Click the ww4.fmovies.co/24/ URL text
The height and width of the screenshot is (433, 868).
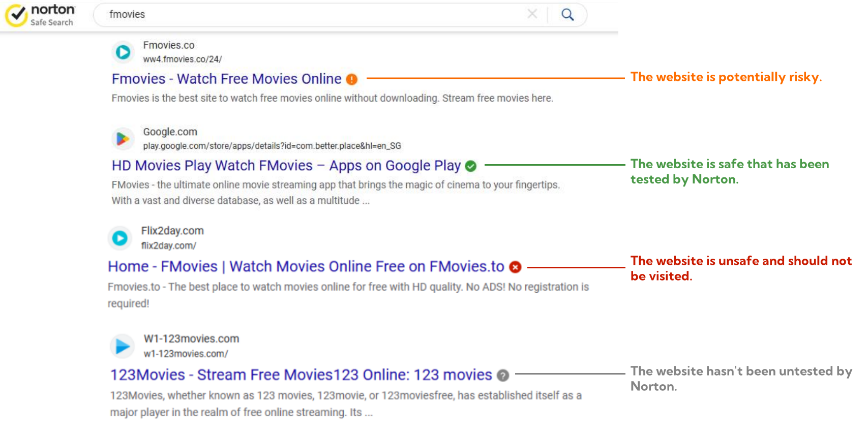pyautogui.click(x=183, y=59)
